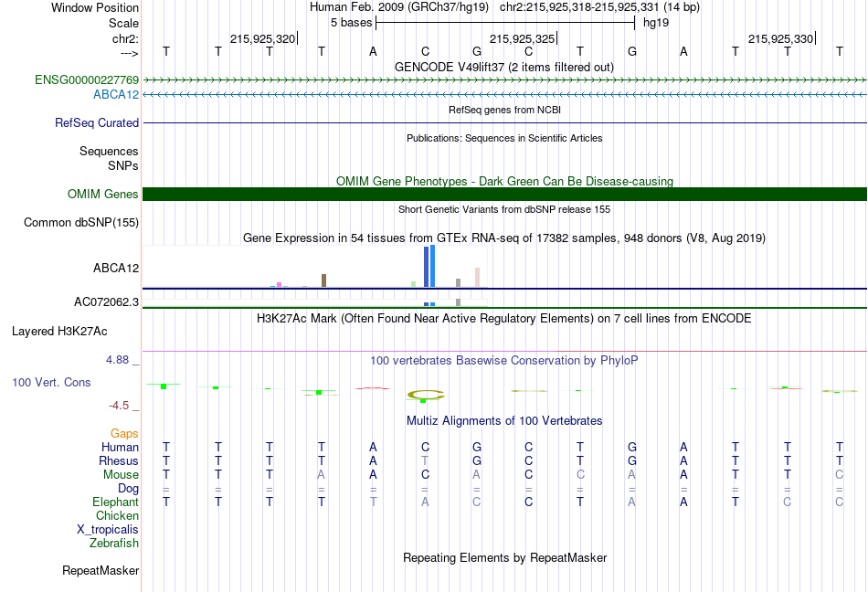This screenshot has width=868, height=592.
Task: Select the OMIM Genes track label
Action: [x=103, y=195]
